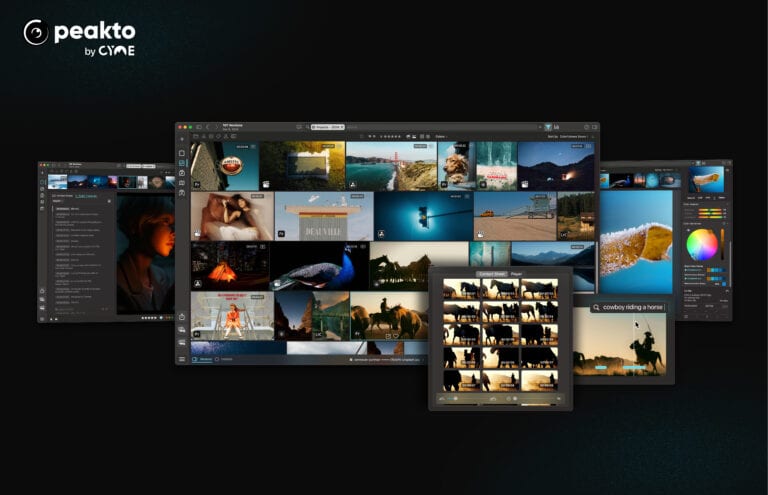This screenshot has width=768, height=495.
Task: Open the Videos filter dropdown
Action: click(x=441, y=136)
